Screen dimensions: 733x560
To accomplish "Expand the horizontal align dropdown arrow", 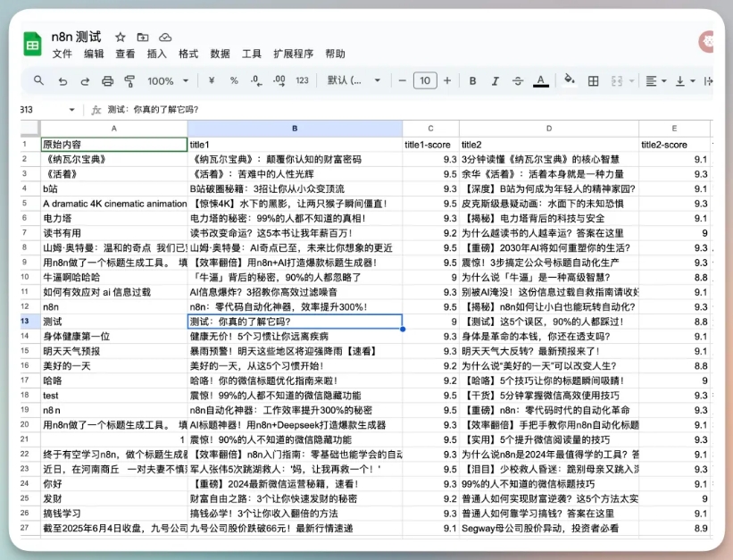I will [664, 81].
